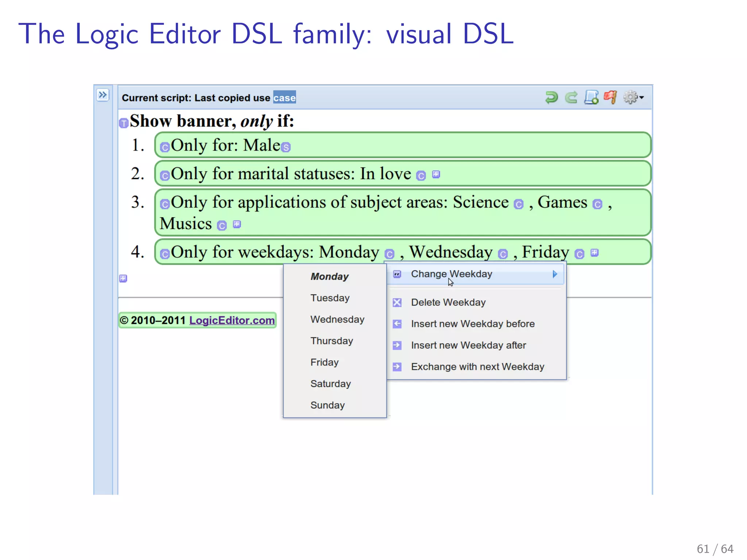Click the C marker next to Science
Screen dimensions: 747x560
[518, 204]
